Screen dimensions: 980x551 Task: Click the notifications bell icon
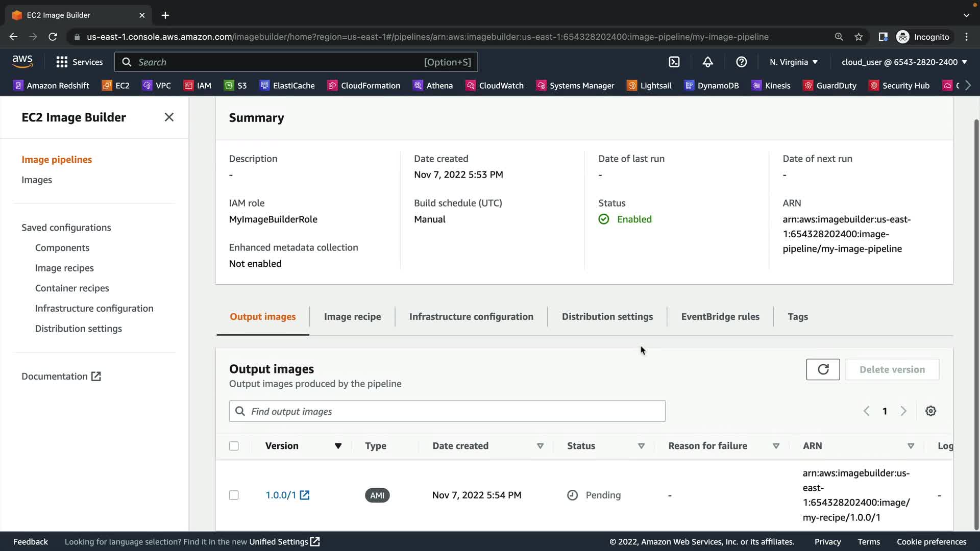707,62
